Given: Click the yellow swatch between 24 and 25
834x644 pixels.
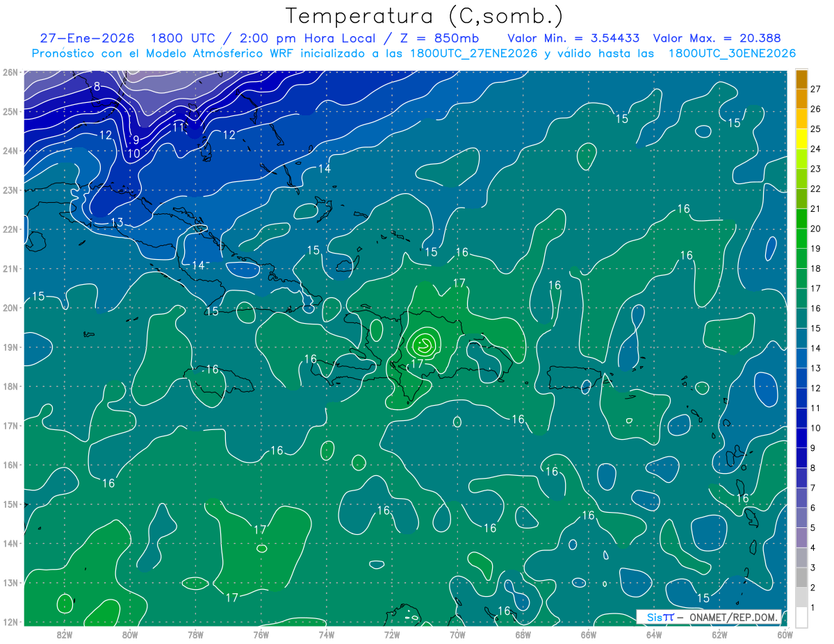Looking at the screenshot, I should tap(801, 139).
